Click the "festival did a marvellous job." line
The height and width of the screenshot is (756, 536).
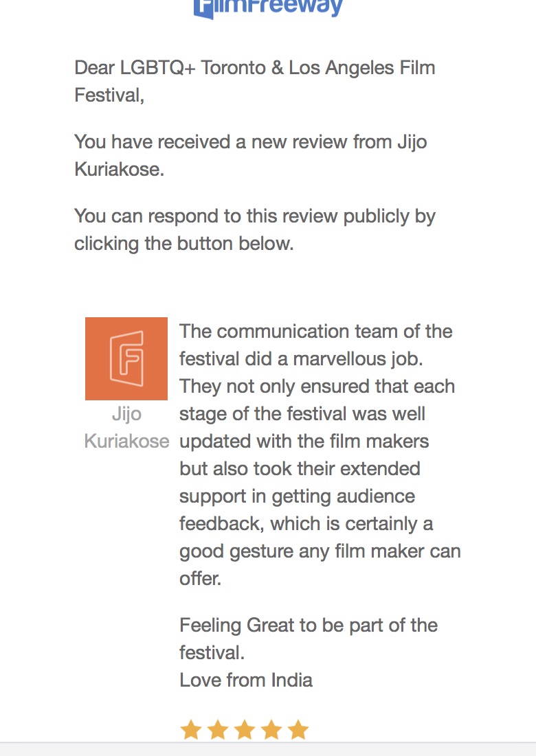point(310,359)
